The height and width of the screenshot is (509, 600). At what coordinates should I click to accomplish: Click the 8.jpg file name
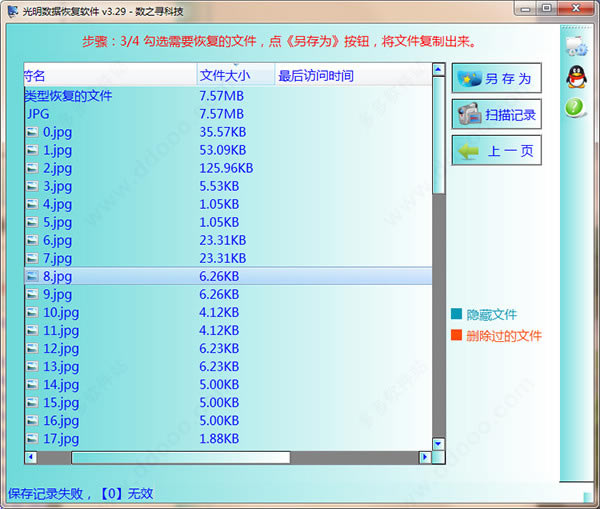(x=57, y=276)
